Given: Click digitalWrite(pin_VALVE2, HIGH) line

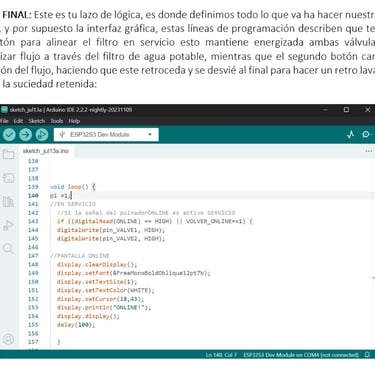Looking at the screenshot, I should (111, 239).
